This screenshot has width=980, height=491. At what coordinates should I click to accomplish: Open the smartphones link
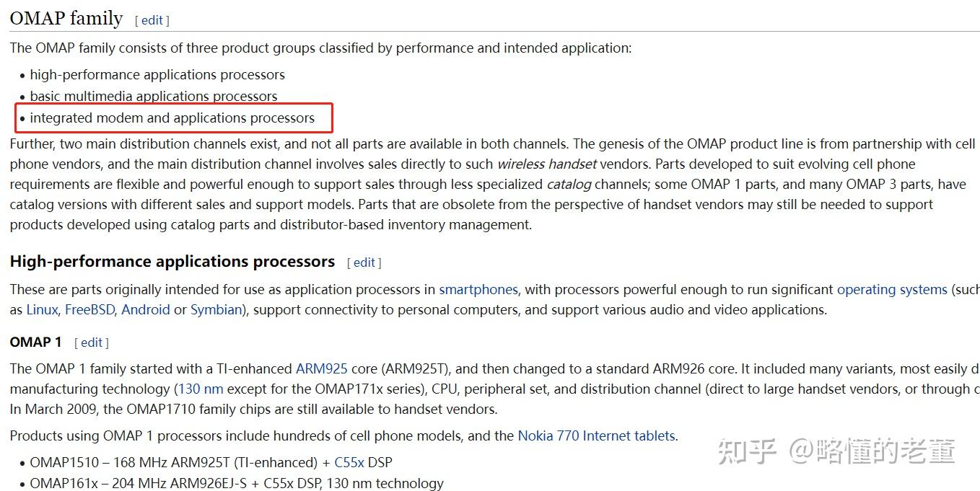point(478,289)
